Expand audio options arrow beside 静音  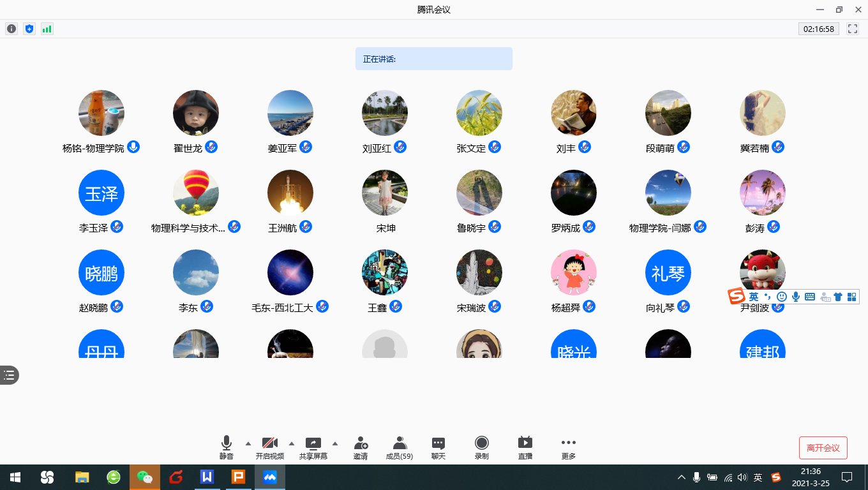pos(248,443)
